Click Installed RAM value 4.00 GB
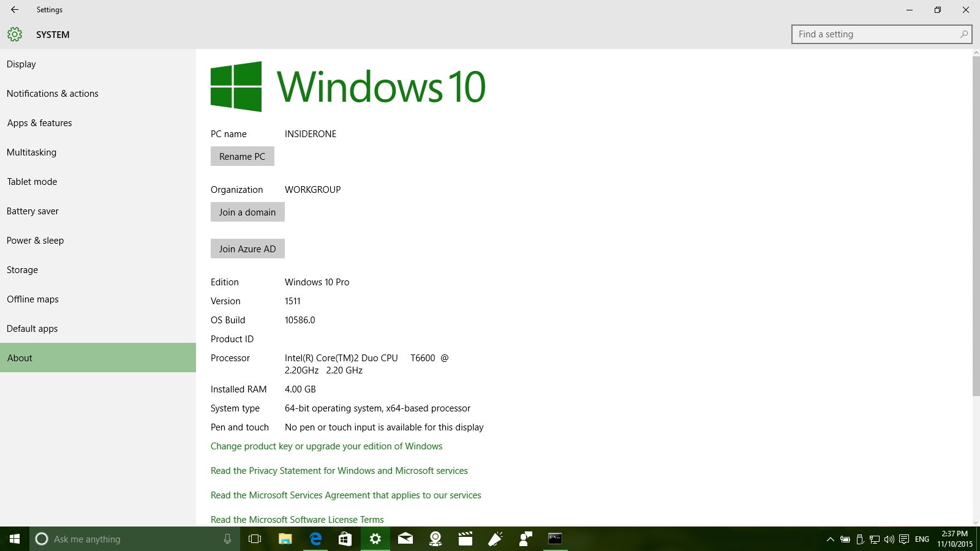Viewport: 980px width, 551px height. [300, 389]
